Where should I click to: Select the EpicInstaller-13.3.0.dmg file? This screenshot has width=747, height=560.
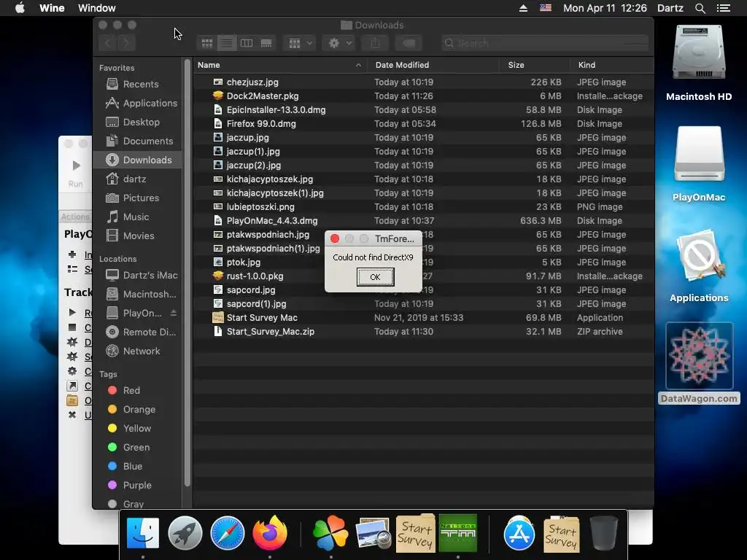coord(423,110)
